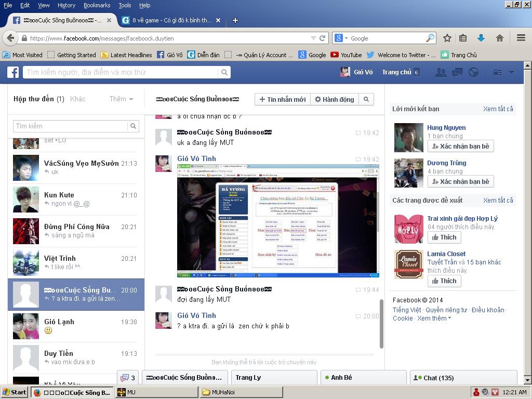Open the Gió Lạnh conversation
532x399 pixels.
(x=75, y=326)
